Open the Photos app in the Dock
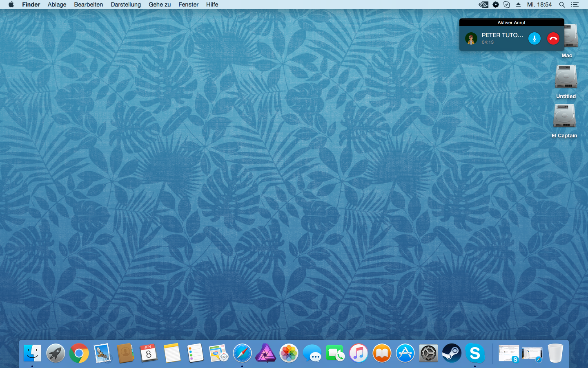Image resolution: width=588 pixels, height=368 pixels. click(x=289, y=353)
